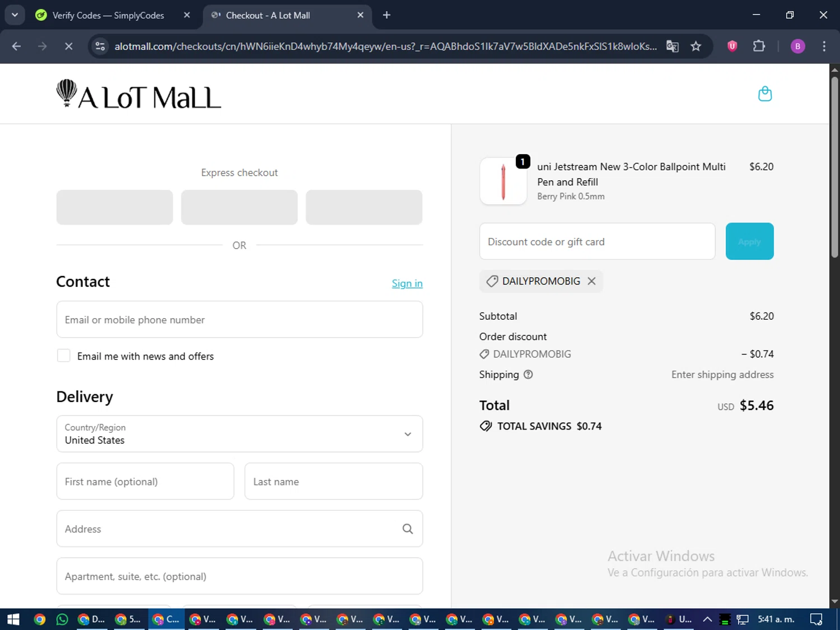
Task: Click the scrollbar down arrow
Action: point(834,602)
